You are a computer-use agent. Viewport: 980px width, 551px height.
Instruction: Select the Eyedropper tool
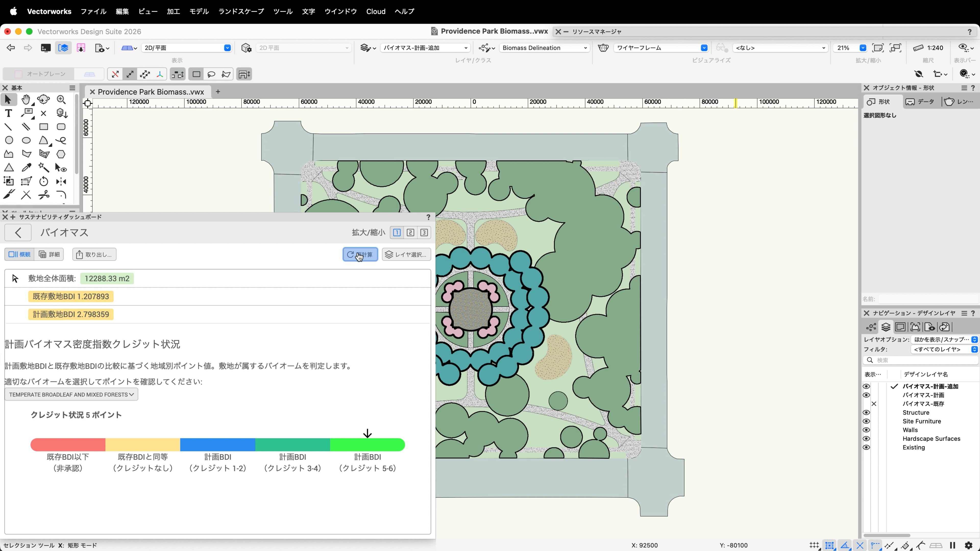coord(26,168)
